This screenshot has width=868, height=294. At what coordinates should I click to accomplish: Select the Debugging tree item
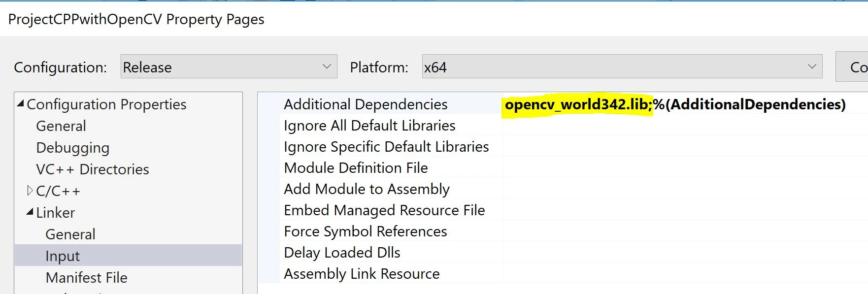tap(73, 148)
